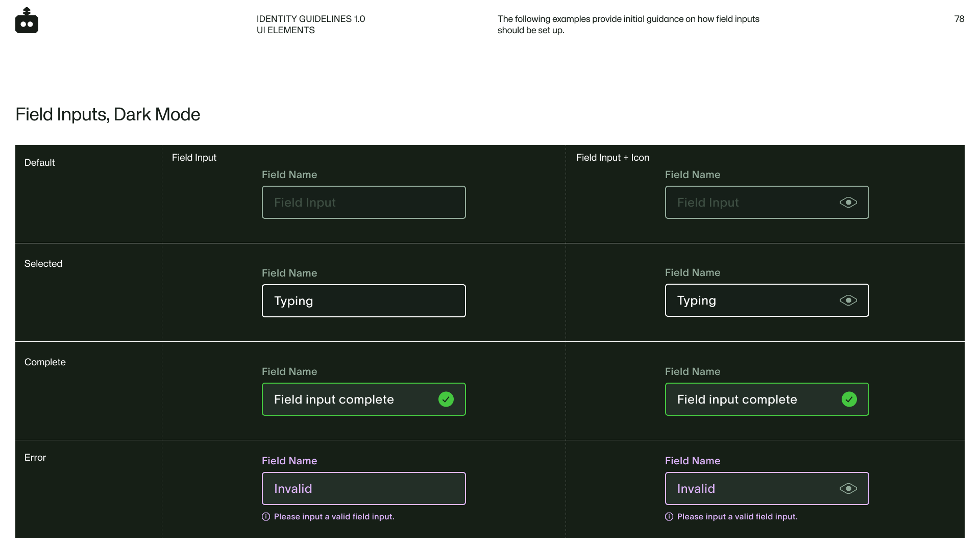
Task: Click the Selected Typing field without icon
Action: [364, 301]
